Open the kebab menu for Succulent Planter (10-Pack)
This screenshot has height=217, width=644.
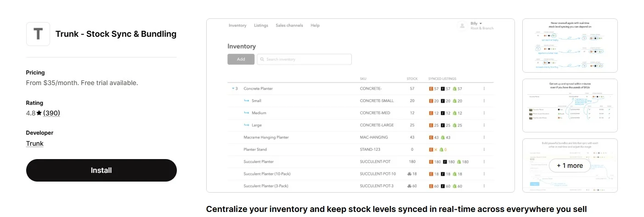[484, 174]
